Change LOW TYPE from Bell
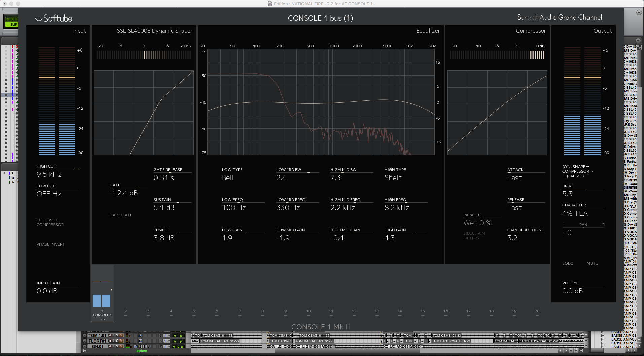 pyautogui.click(x=228, y=177)
